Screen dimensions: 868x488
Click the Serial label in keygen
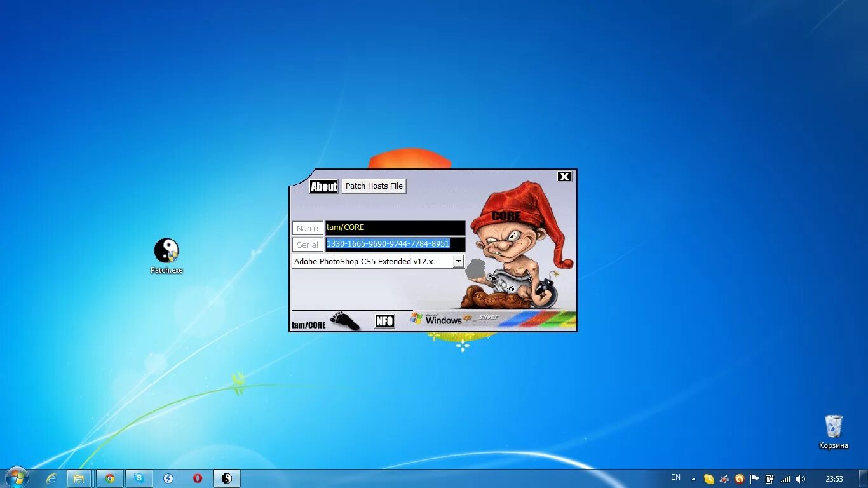308,245
